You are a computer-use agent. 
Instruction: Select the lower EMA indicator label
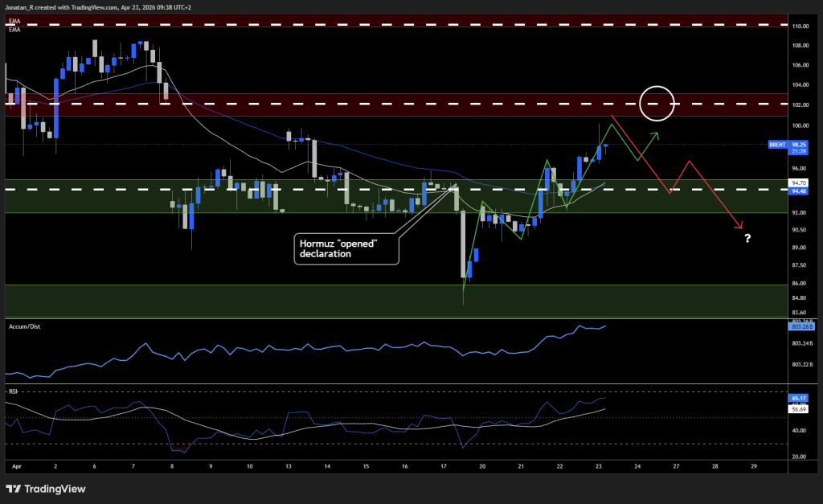[14, 31]
